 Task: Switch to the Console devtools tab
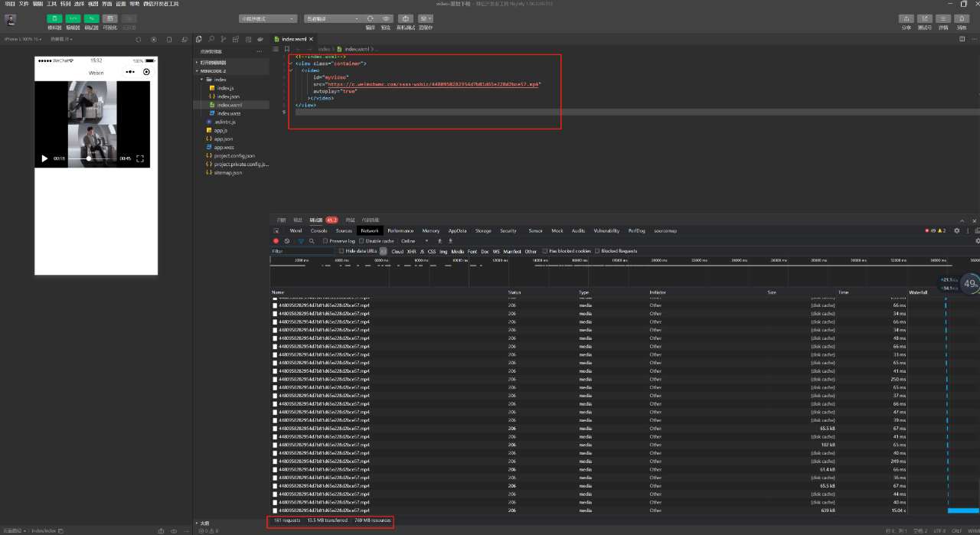click(319, 230)
